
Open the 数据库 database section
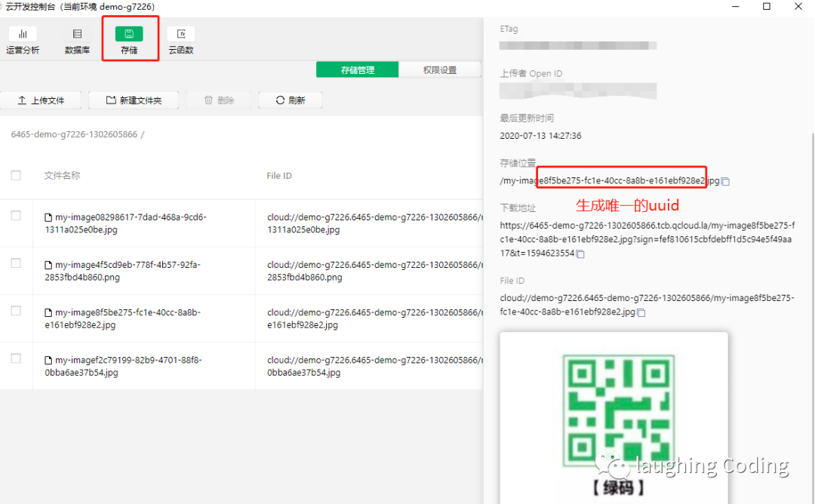pyautogui.click(x=77, y=41)
